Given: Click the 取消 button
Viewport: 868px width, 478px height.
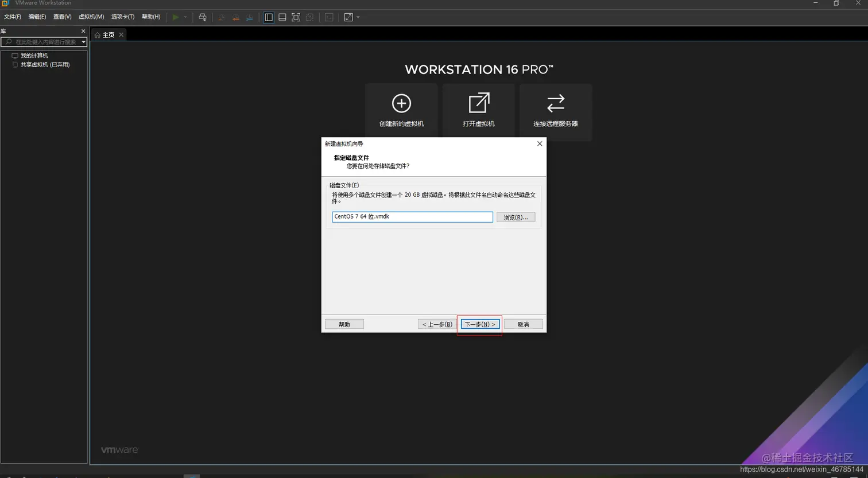Looking at the screenshot, I should point(524,324).
